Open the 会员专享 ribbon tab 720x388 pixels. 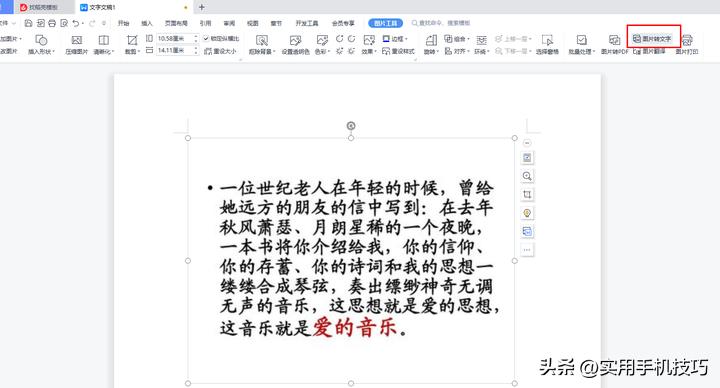tap(343, 23)
